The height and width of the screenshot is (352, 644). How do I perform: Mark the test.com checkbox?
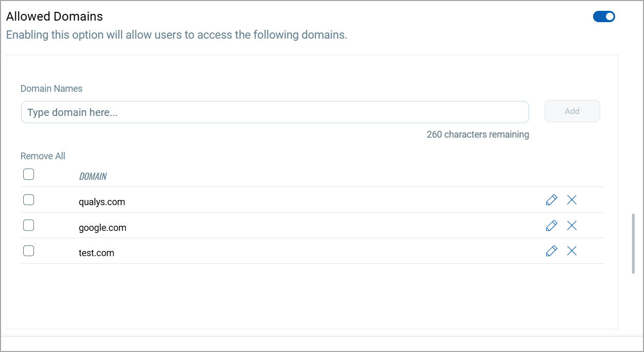(x=29, y=251)
